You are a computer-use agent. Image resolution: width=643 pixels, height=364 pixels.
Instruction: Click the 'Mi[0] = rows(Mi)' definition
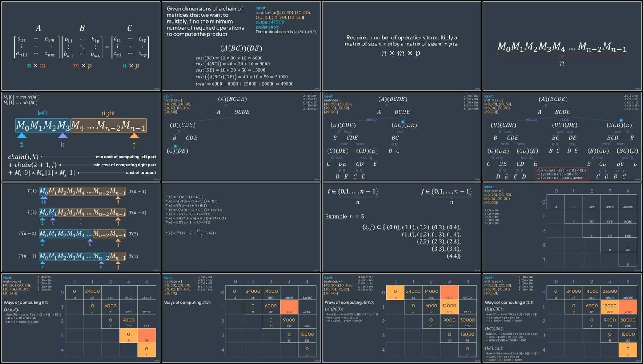coord(21,97)
